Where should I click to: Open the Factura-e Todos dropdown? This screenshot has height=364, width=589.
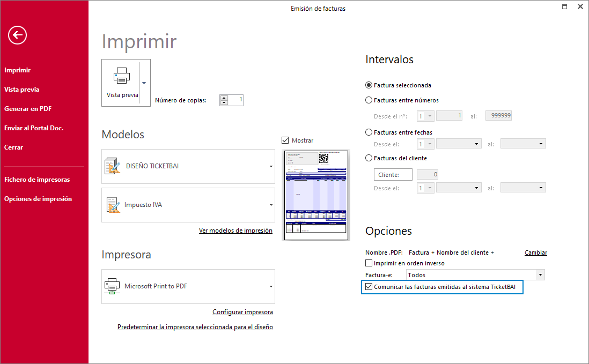540,274
